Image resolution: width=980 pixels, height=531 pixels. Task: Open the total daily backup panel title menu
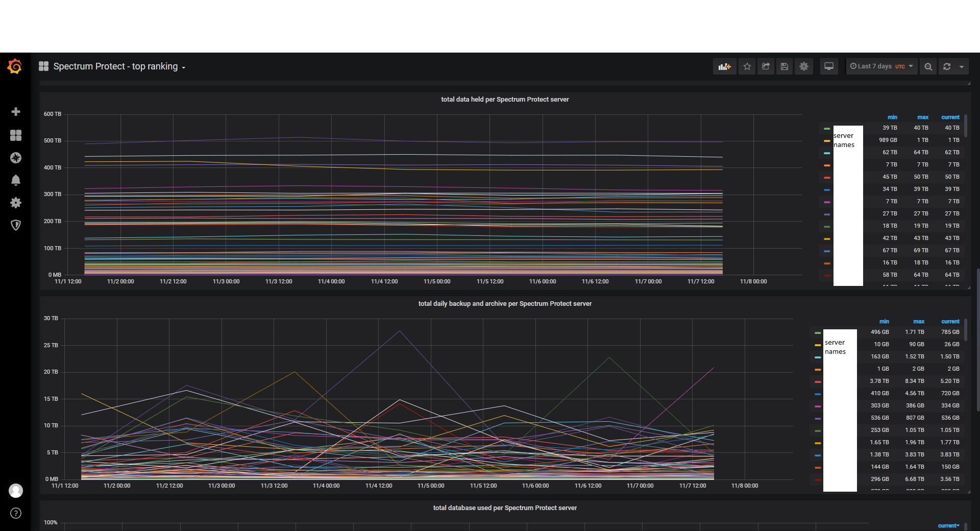[505, 303]
